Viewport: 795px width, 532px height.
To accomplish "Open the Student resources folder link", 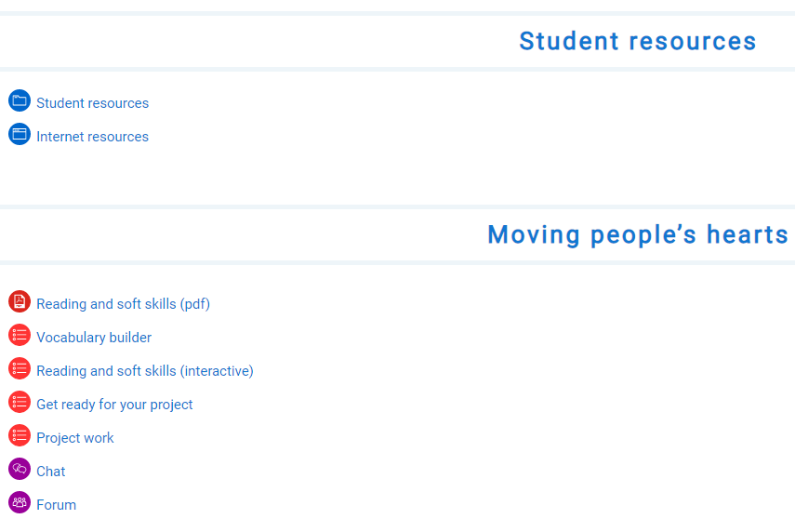I will [x=92, y=103].
